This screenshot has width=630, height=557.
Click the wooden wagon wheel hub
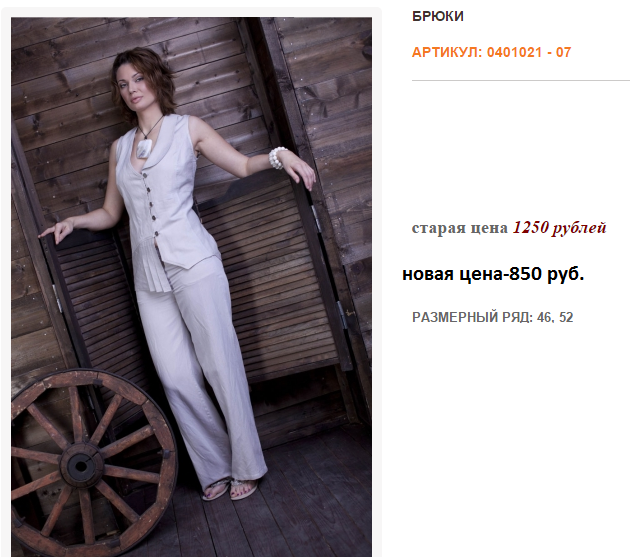(81, 466)
